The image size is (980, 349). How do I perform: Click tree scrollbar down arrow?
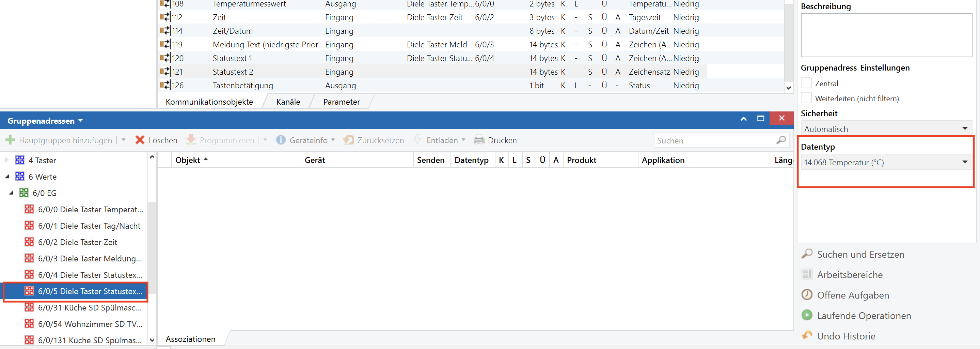click(x=152, y=340)
